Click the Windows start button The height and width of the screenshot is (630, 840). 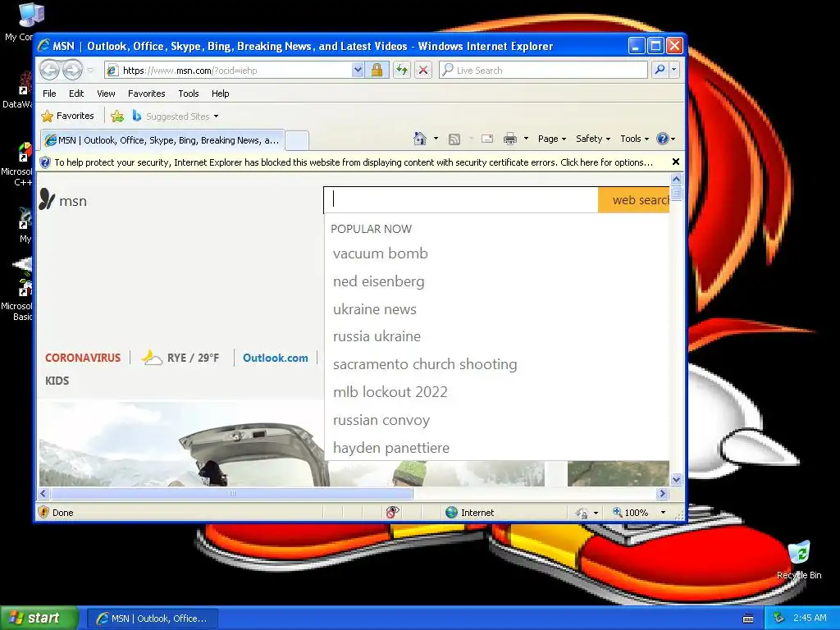pos(39,618)
